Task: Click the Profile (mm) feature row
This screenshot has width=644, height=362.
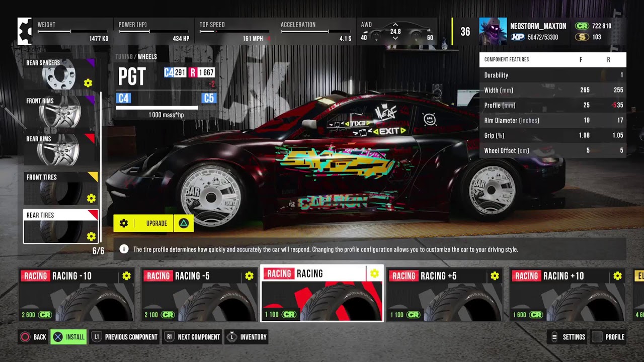Action: [552, 106]
